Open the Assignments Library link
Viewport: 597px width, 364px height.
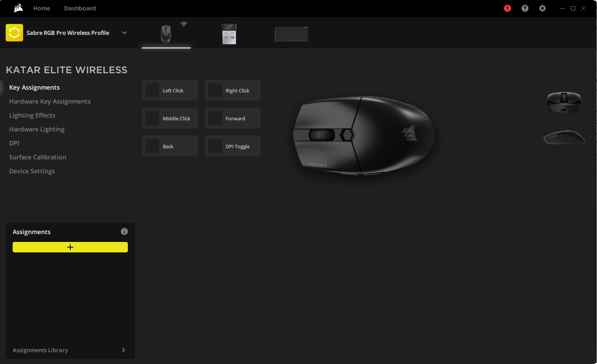(40, 350)
